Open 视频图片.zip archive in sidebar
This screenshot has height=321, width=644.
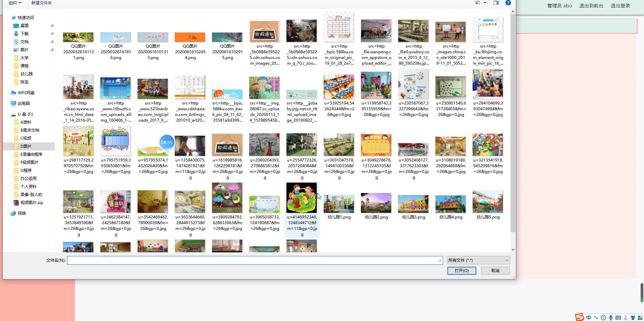click(32, 203)
